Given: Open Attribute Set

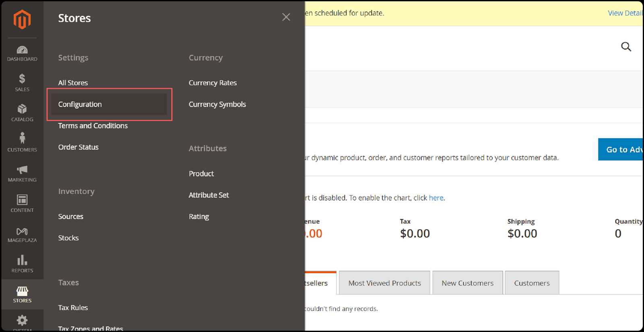Looking at the screenshot, I should tap(208, 195).
